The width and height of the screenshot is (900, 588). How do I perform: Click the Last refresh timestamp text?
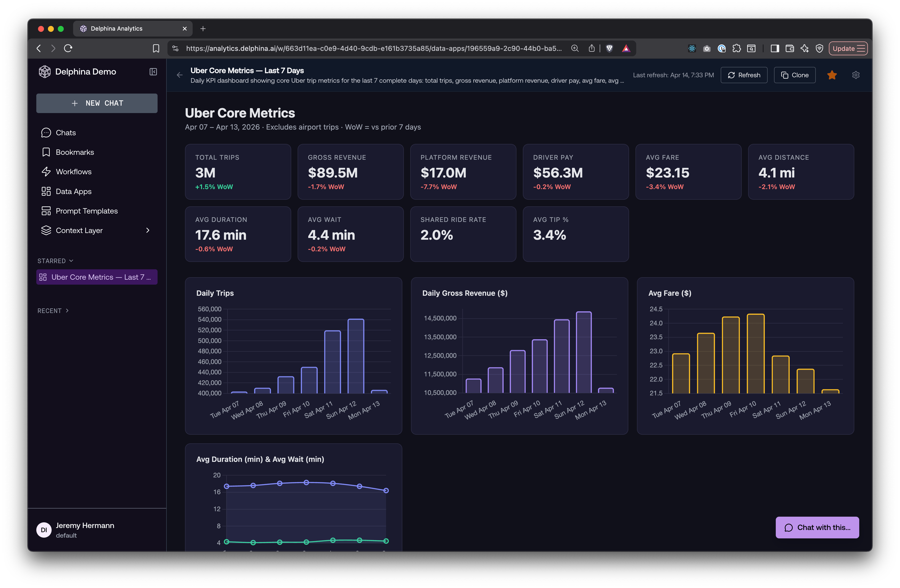click(673, 75)
